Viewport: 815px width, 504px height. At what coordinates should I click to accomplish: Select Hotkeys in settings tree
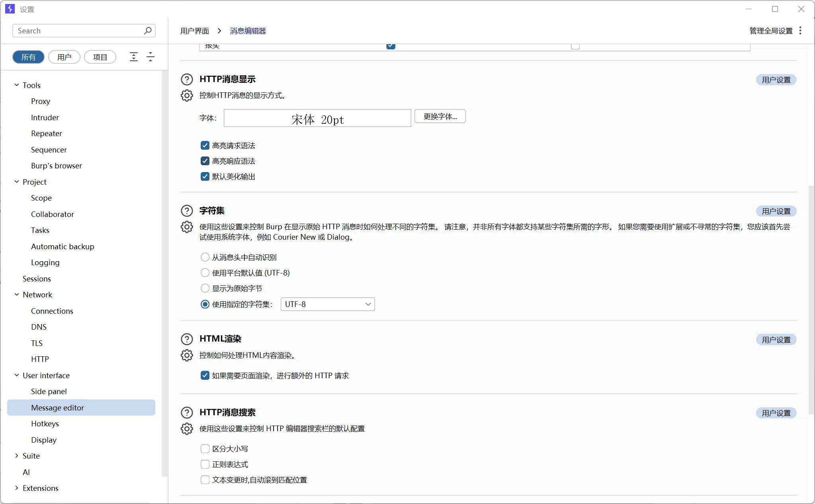tap(45, 424)
